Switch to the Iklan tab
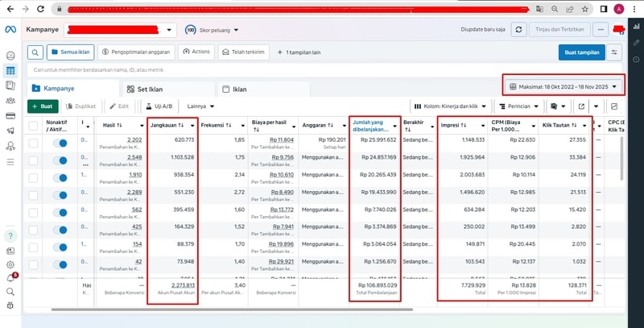The image size is (644, 328). click(240, 89)
